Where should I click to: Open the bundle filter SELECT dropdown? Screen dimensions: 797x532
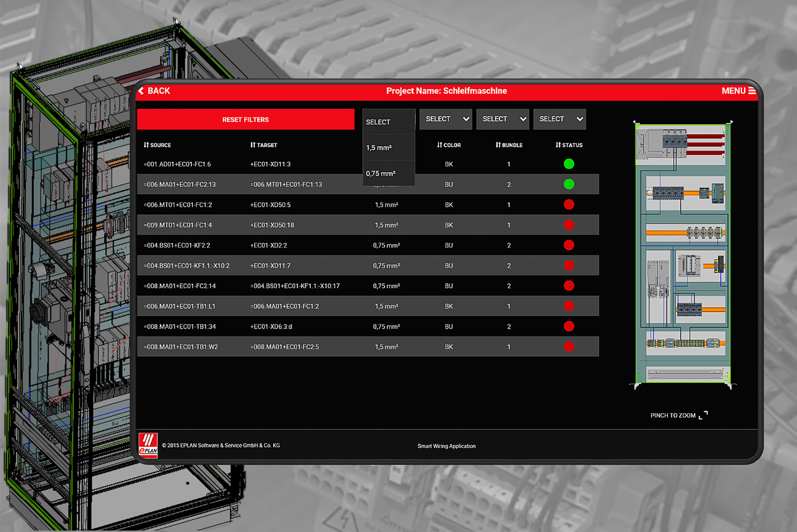[x=503, y=119]
